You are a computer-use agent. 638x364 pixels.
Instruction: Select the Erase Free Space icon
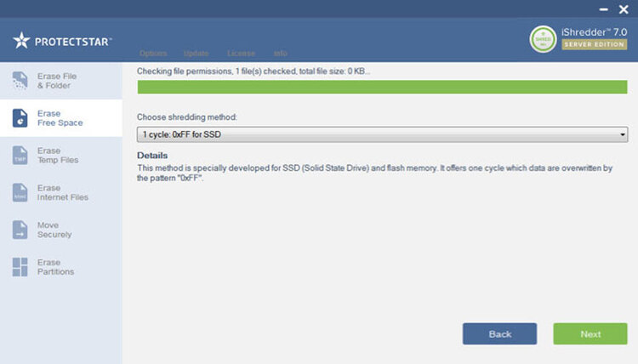[x=20, y=118]
